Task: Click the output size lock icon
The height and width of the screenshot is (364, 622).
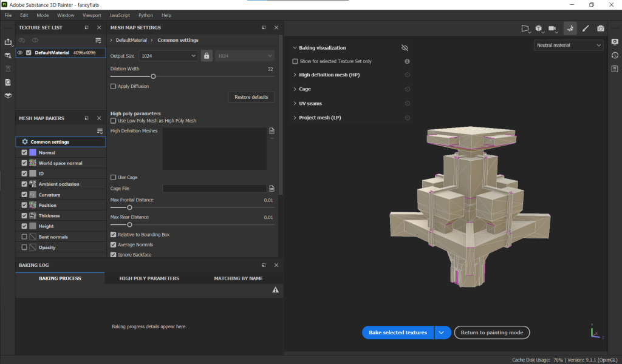Action: point(207,56)
